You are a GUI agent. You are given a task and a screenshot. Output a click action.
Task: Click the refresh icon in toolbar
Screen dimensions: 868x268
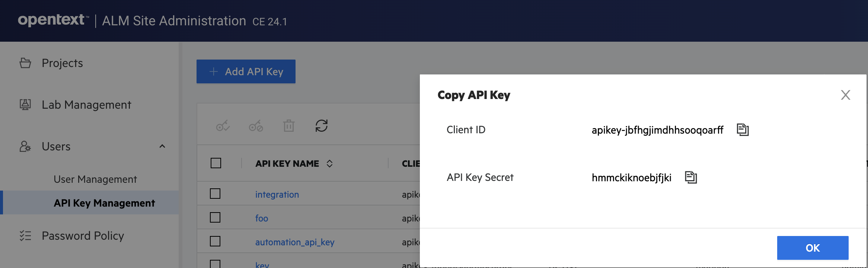[x=322, y=126]
